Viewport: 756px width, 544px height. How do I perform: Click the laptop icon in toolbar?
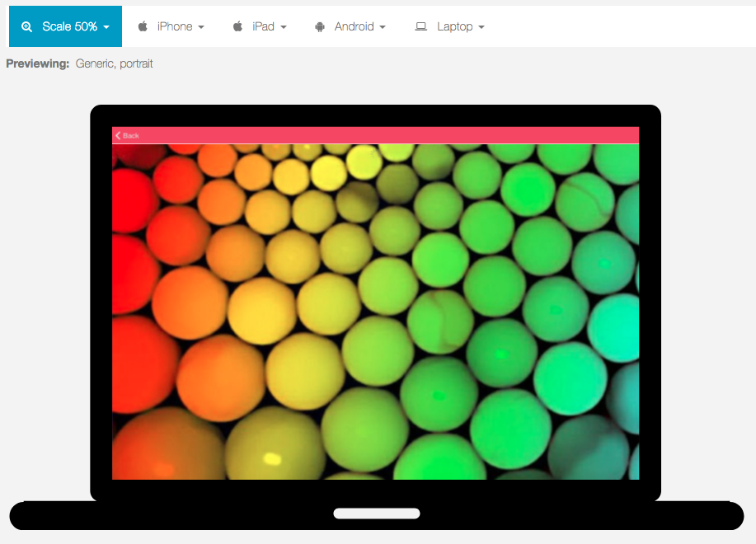[x=421, y=26]
